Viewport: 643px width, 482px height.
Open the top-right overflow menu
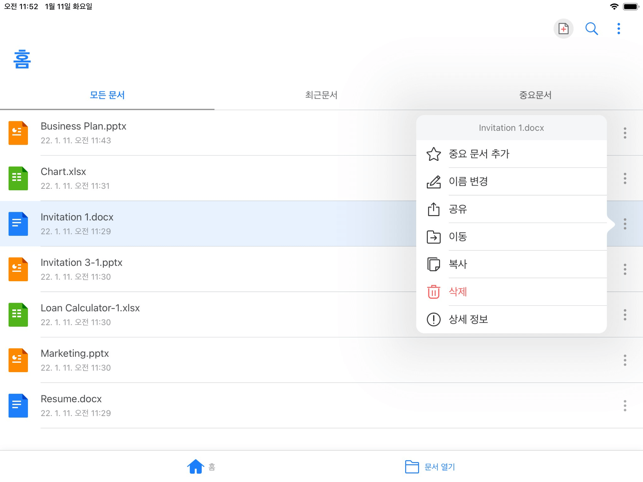click(618, 29)
